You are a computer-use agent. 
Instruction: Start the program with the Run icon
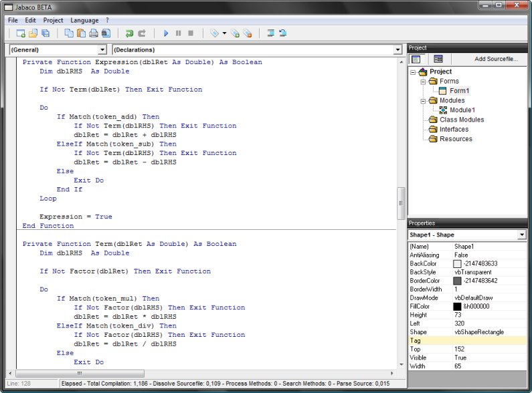point(166,33)
